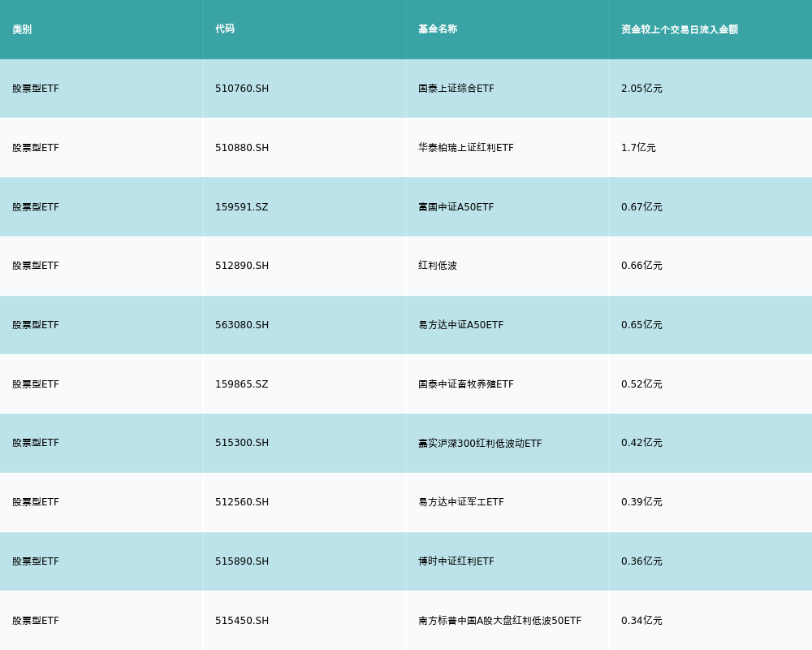Screen dimensions: 812x650
Task: Click the 0.66亿元 inflow value
Action: 641,266
